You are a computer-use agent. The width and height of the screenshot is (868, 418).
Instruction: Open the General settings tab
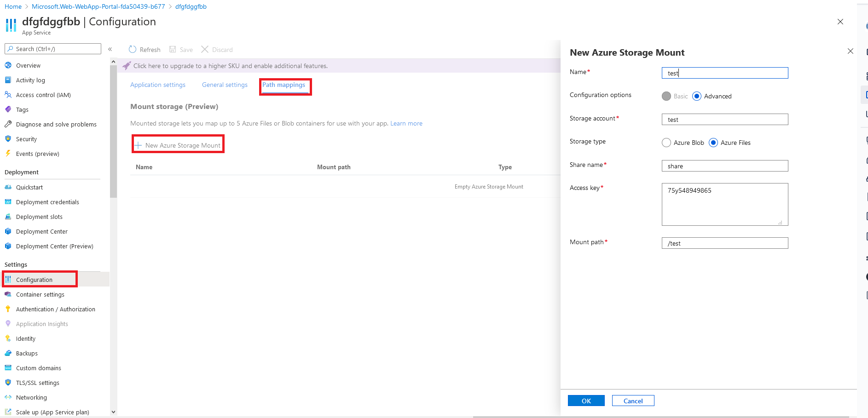point(225,85)
